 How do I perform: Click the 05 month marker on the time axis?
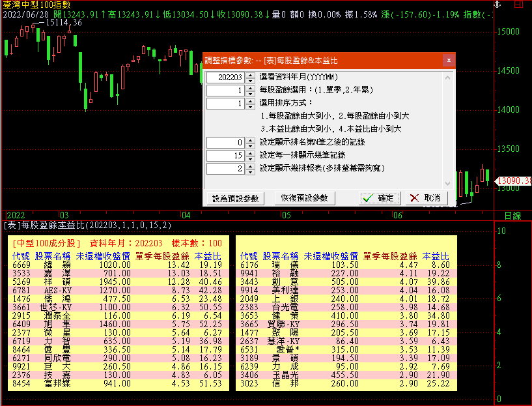pyautogui.click(x=286, y=215)
